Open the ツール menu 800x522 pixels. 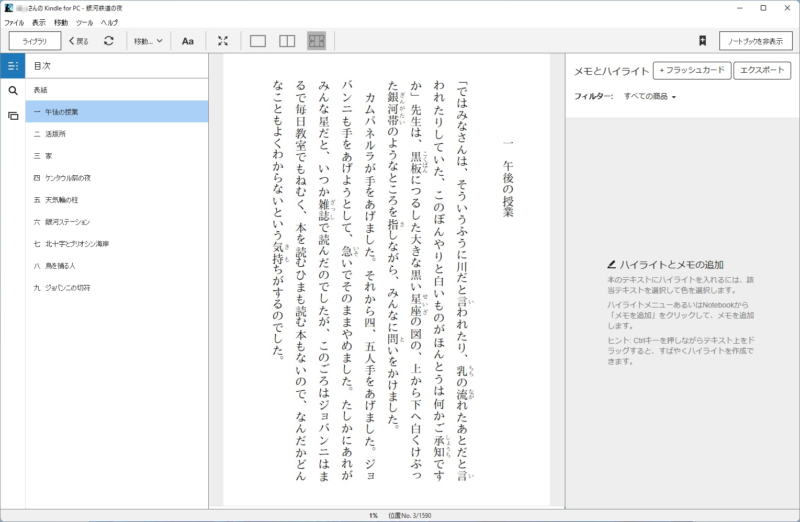85,23
